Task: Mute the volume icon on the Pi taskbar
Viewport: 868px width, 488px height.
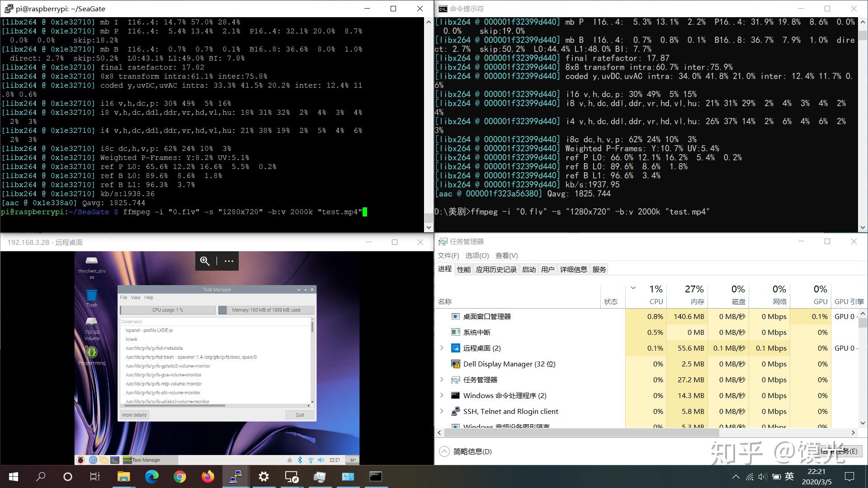Action: 321,460
